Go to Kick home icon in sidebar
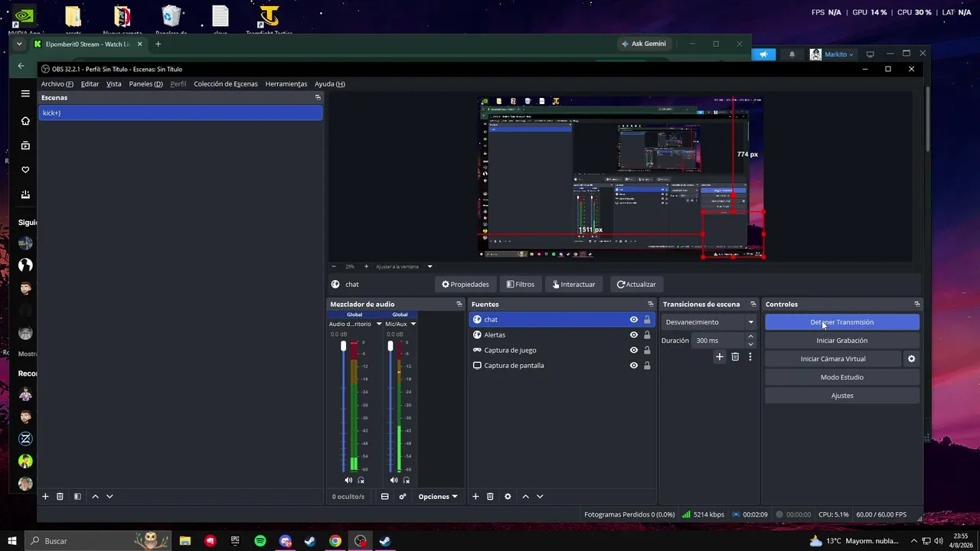Image resolution: width=980 pixels, height=551 pixels. (25, 121)
